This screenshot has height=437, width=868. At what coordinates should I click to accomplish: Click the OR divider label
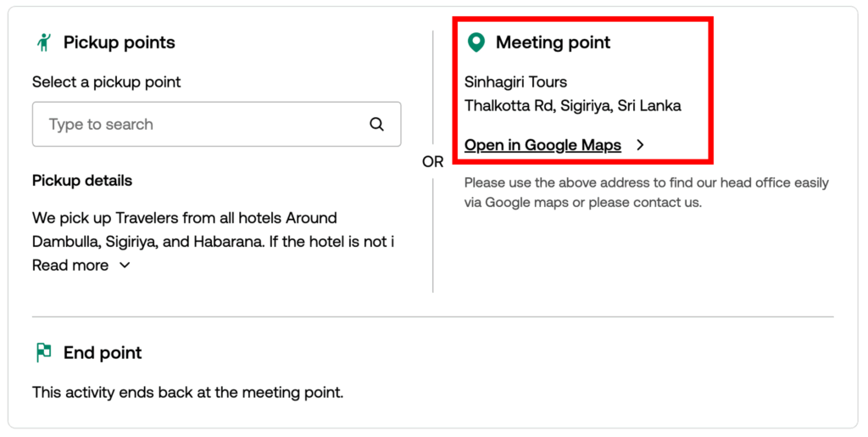click(432, 162)
